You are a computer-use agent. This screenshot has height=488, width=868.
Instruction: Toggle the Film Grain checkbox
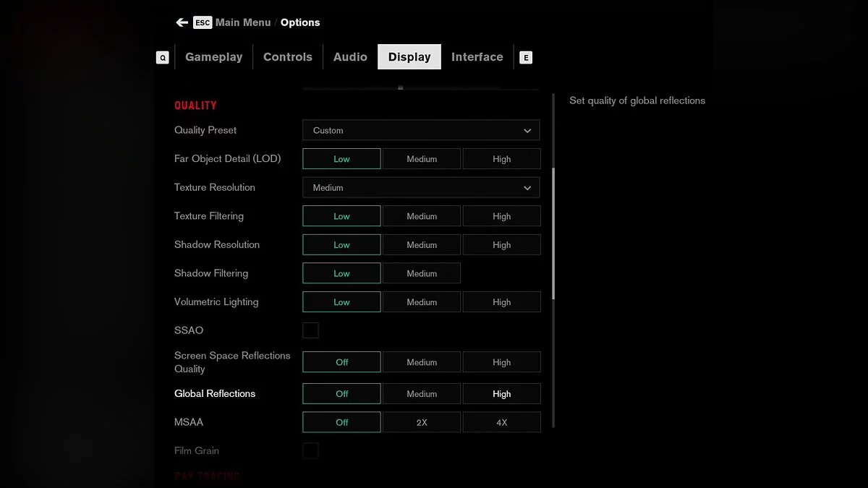tap(310, 450)
